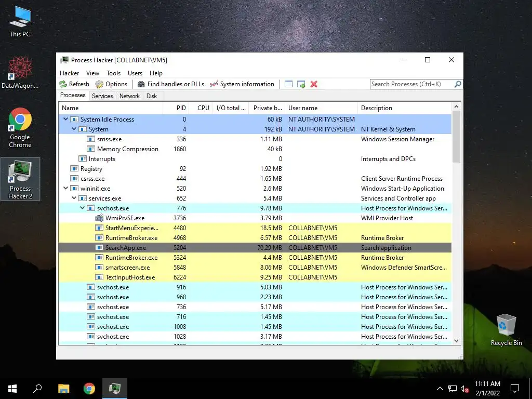Click the csrss.exe process icon
532x399 pixels.
click(x=74, y=179)
